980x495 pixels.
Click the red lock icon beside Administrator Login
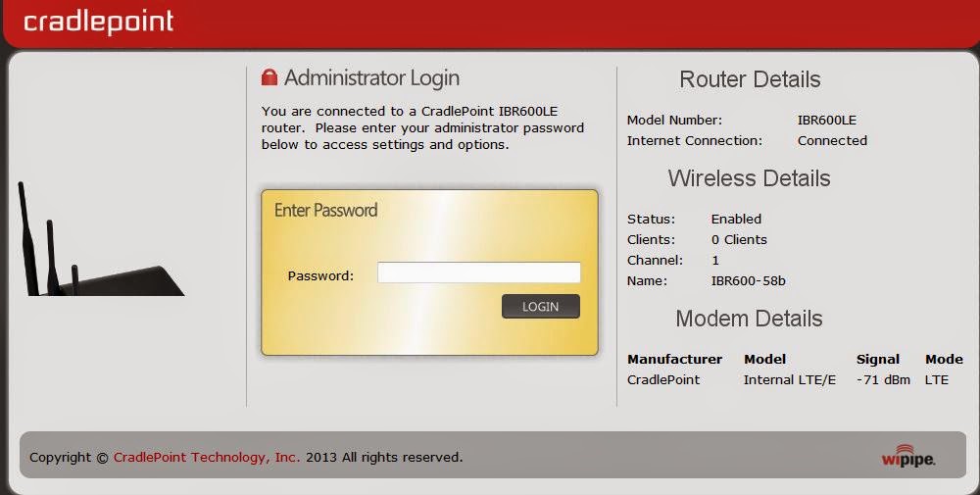coord(269,76)
